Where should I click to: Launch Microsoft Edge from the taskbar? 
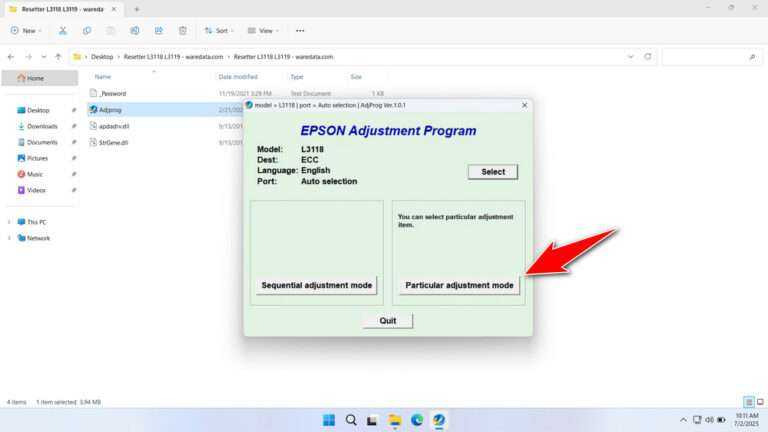click(x=417, y=420)
